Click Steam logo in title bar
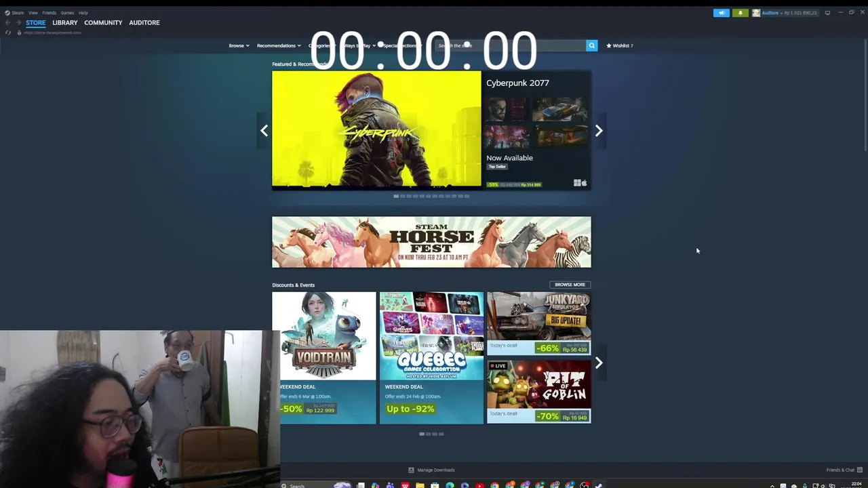Screen dimensions: 868x488 (x=7, y=13)
